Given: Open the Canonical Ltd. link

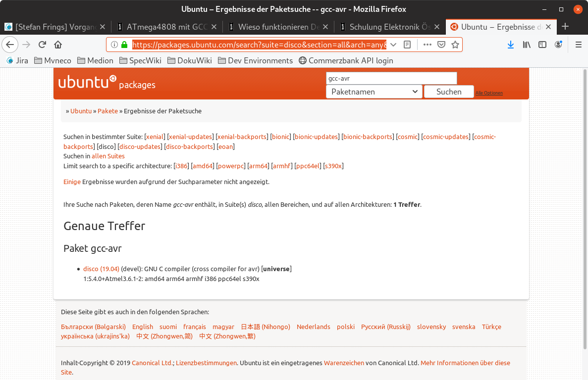Looking at the screenshot, I should pos(152,363).
